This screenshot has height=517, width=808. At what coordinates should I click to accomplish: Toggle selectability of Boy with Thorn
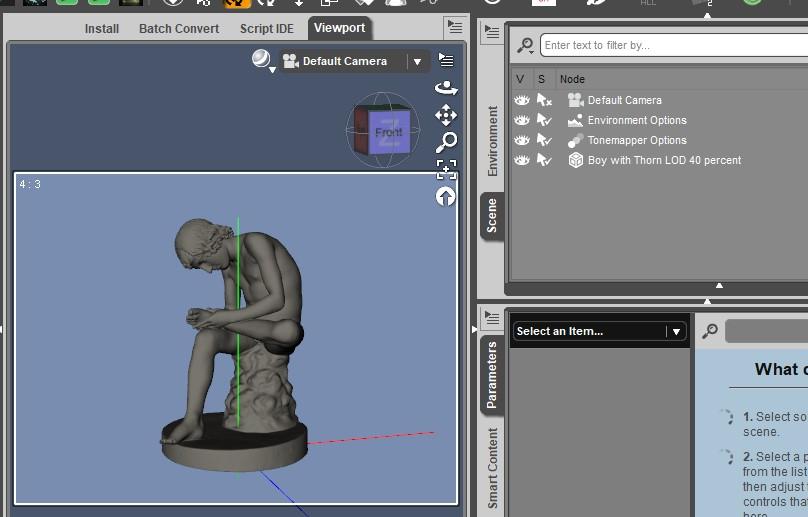coord(544,160)
